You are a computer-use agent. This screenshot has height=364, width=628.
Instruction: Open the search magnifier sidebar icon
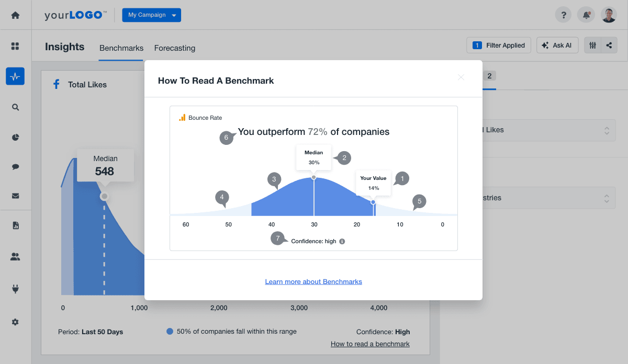point(15,107)
